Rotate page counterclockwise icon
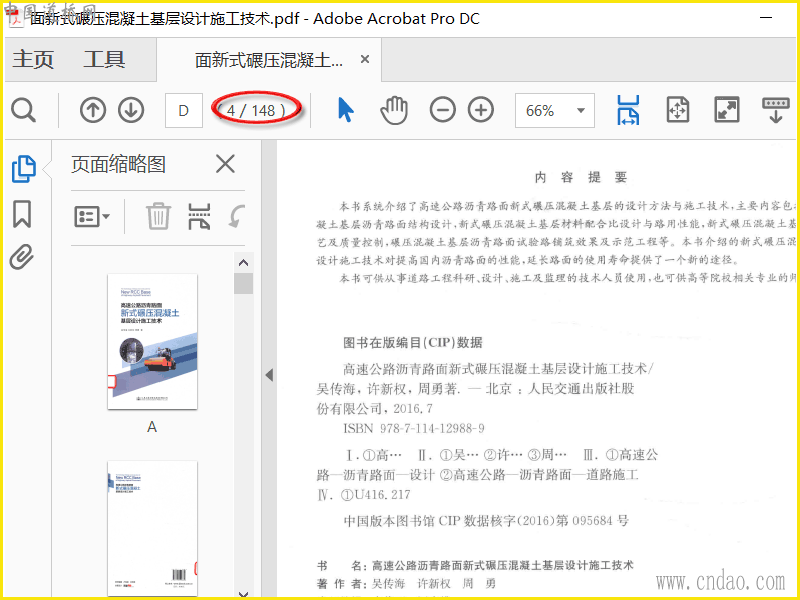The height and width of the screenshot is (600, 800). click(237, 216)
